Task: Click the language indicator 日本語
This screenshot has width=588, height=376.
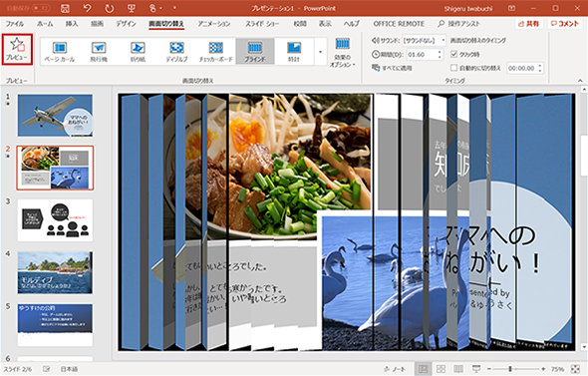Action: pos(70,369)
